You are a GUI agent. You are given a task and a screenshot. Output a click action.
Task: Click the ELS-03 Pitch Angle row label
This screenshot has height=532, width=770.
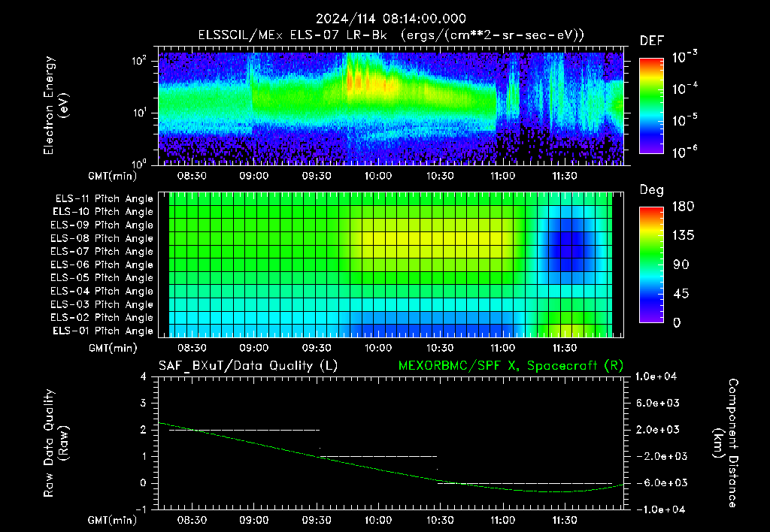click(102, 304)
